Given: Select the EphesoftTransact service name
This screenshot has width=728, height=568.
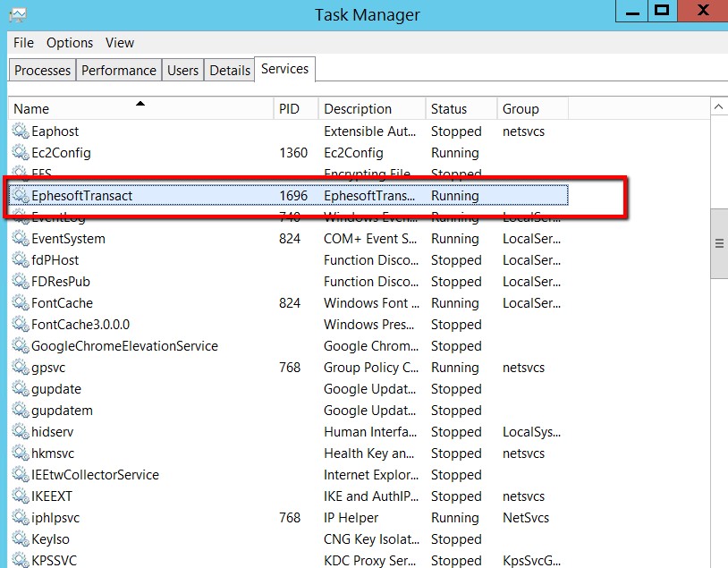Looking at the screenshot, I should pyautogui.click(x=82, y=196).
